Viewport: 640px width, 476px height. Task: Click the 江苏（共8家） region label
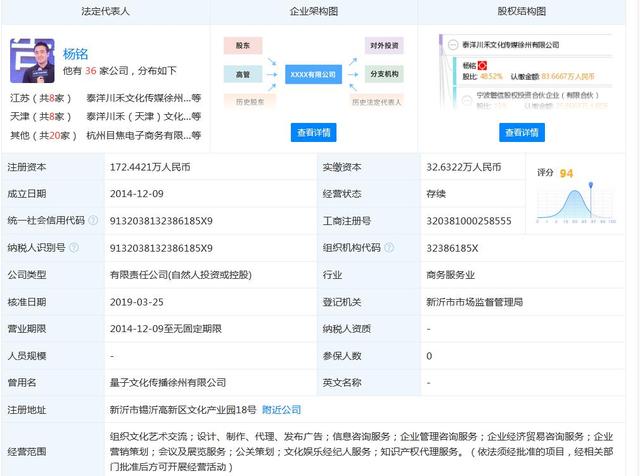pos(41,98)
